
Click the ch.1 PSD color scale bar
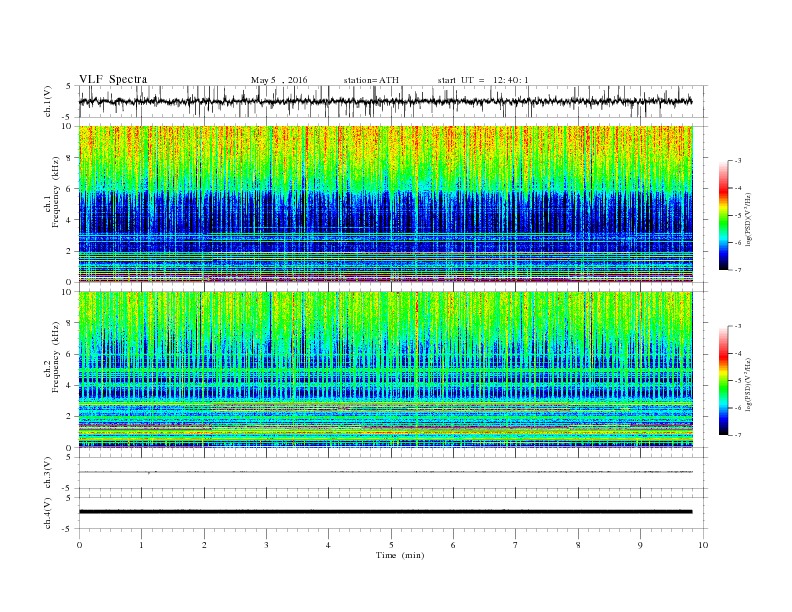coord(723,215)
